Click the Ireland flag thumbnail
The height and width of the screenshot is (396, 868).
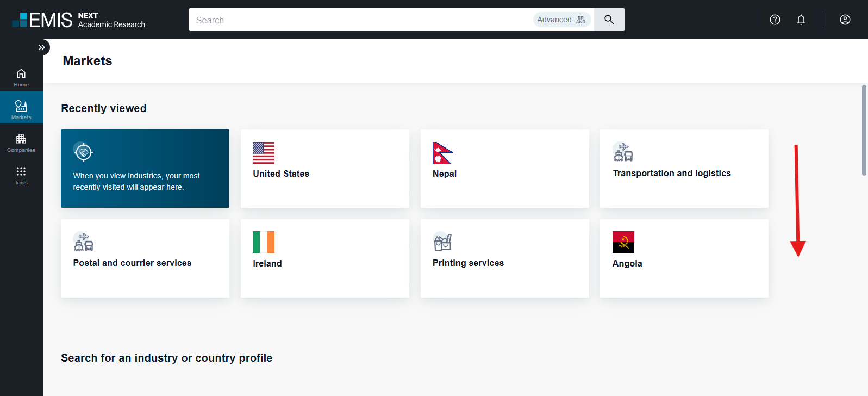[264, 242]
